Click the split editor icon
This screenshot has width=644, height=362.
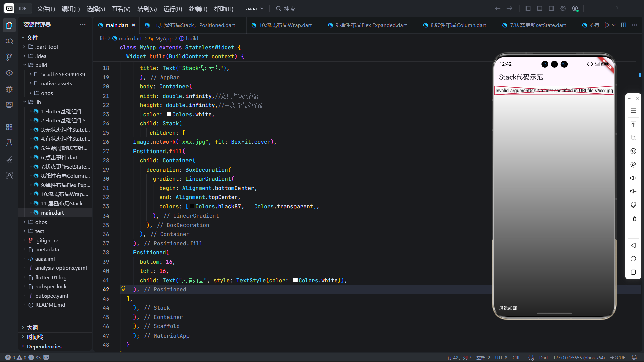(624, 25)
